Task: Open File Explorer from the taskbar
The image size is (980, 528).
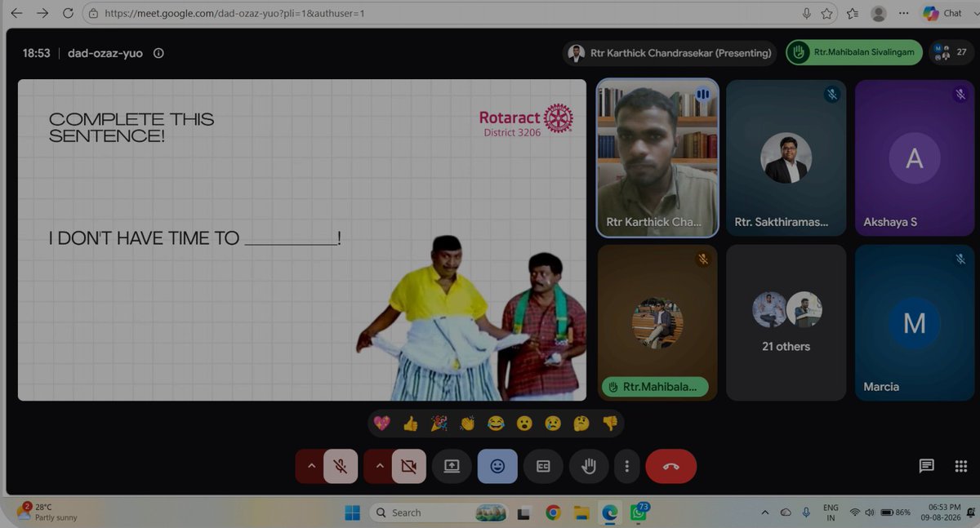Action: tap(581, 512)
